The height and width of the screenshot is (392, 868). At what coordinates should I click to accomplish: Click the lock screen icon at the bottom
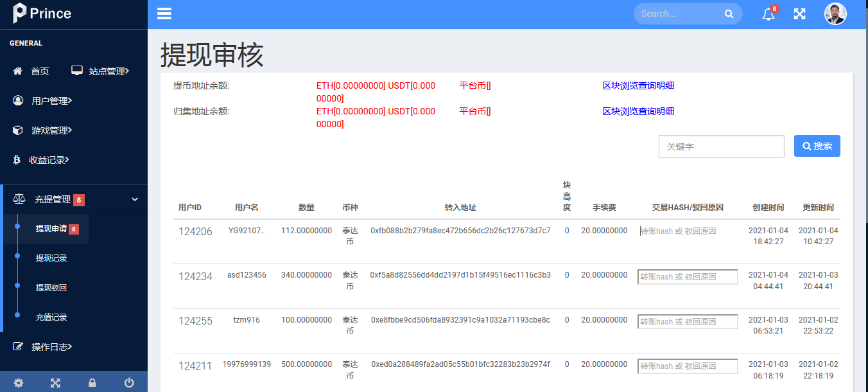click(92, 382)
